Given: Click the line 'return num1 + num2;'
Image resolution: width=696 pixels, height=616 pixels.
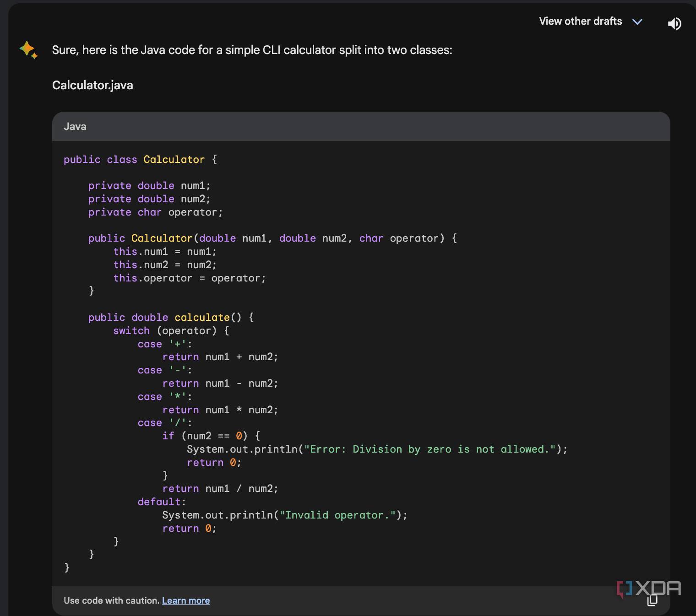Looking at the screenshot, I should [x=220, y=357].
